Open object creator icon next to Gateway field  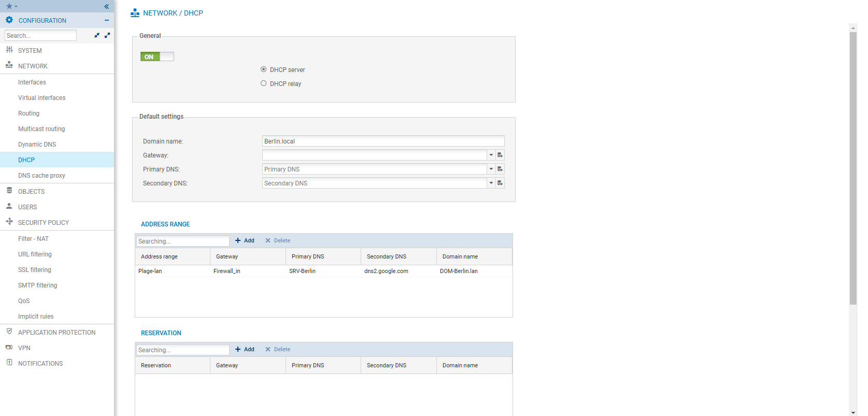tap(500, 155)
